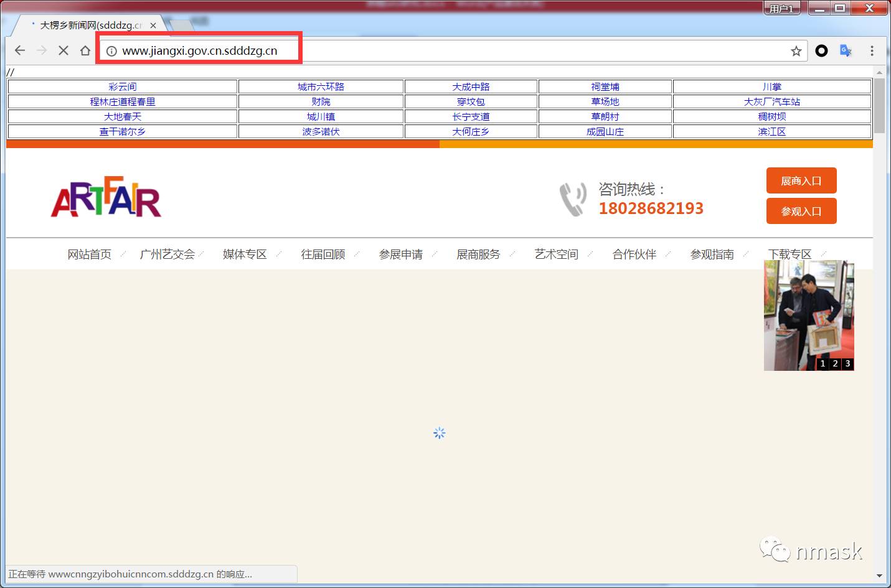
Task: Click the browser back arrow
Action: tap(20, 50)
